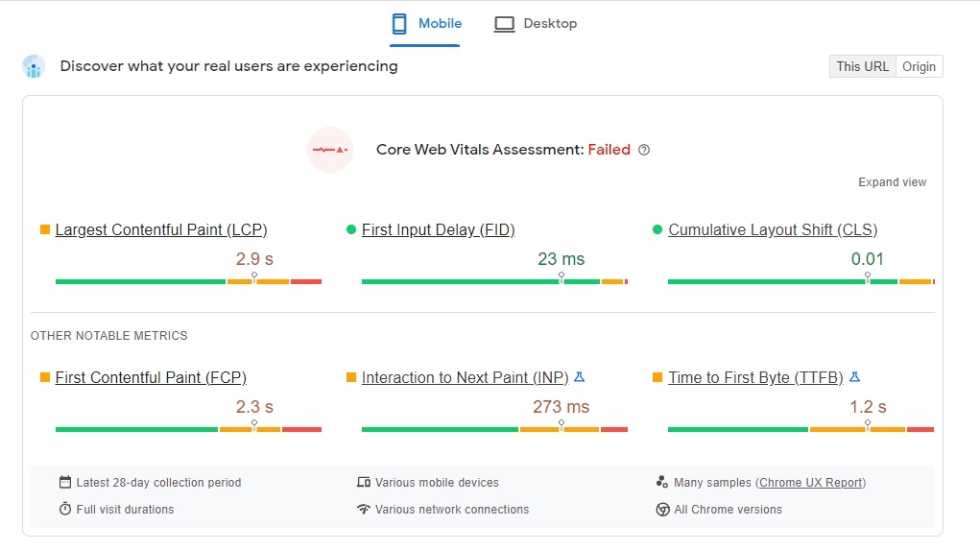Click Full visit durations text
Screen dimensions: 980x550
(x=125, y=510)
